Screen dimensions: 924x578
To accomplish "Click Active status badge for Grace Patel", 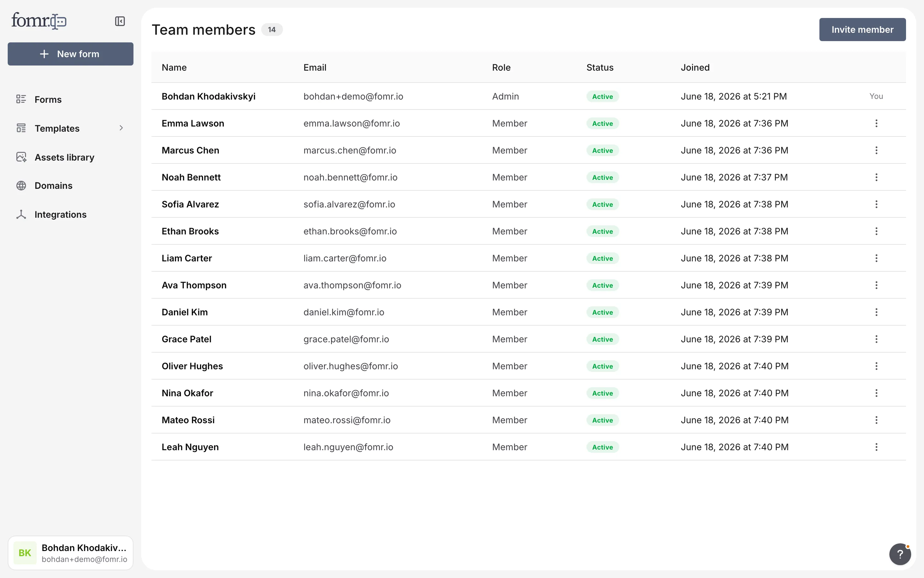I will [603, 339].
